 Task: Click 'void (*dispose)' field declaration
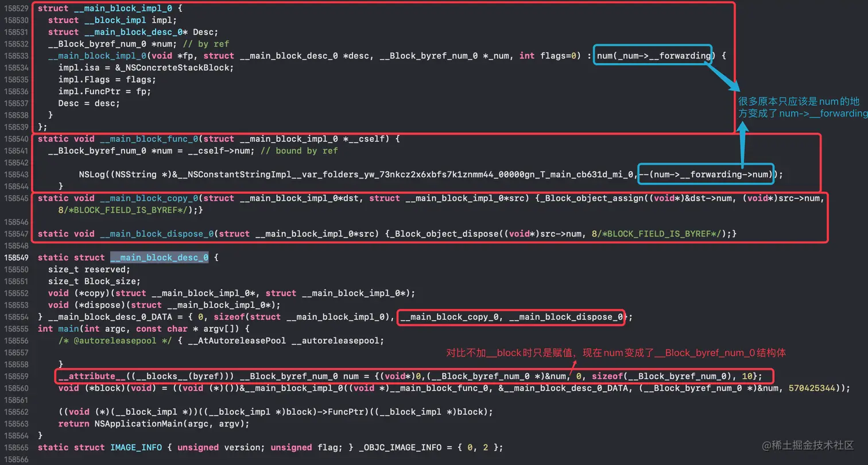[87, 305]
